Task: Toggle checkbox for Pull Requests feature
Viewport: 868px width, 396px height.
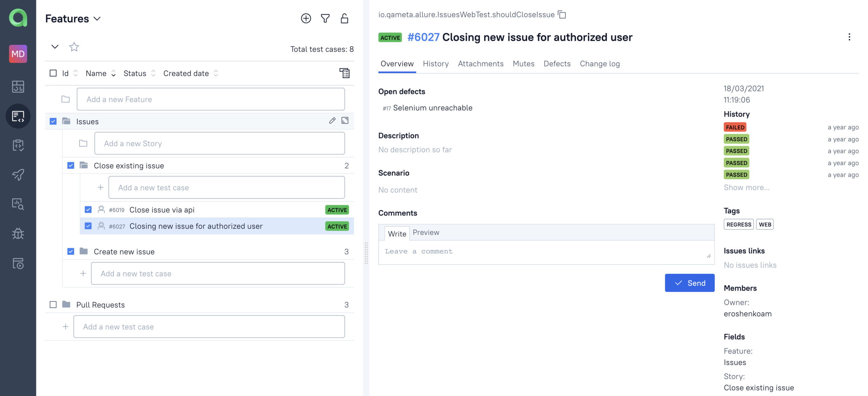Action: pos(53,304)
